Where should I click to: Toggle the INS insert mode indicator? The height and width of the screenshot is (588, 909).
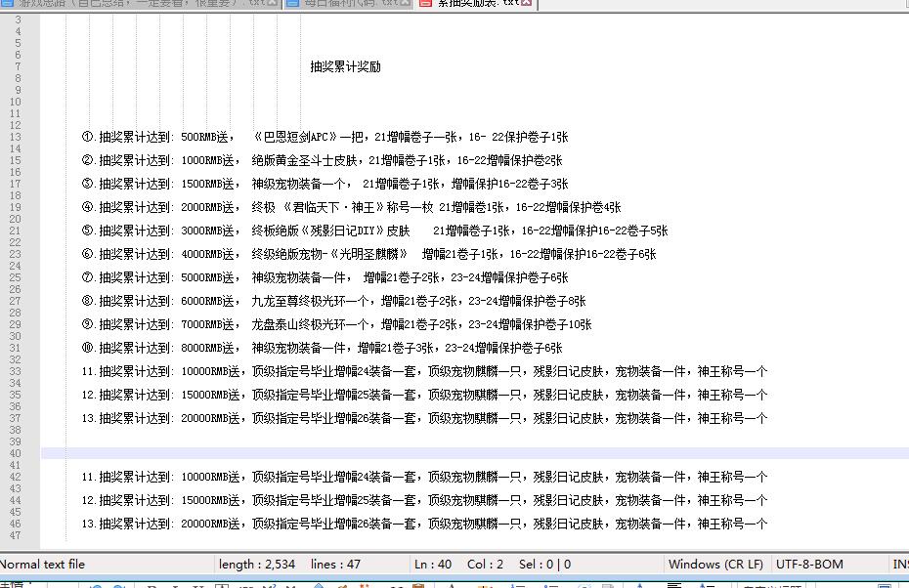click(x=899, y=564)
